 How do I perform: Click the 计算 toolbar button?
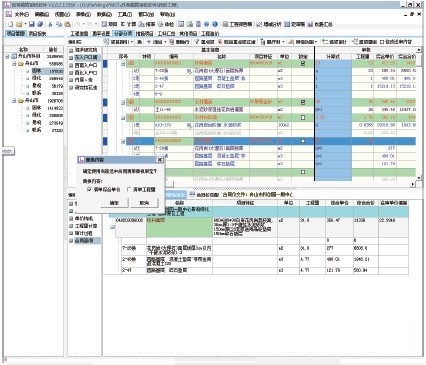pyautogui.click(x=128, y=24)
